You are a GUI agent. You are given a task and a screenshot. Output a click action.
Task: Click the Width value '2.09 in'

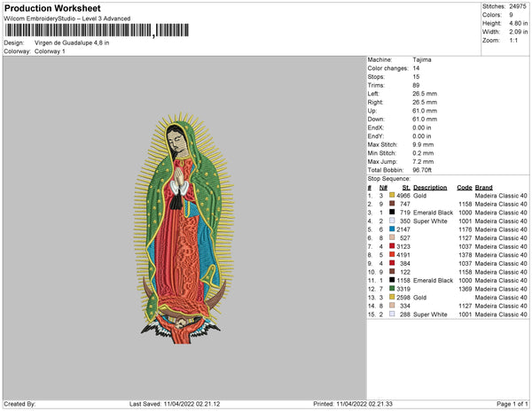518,32
